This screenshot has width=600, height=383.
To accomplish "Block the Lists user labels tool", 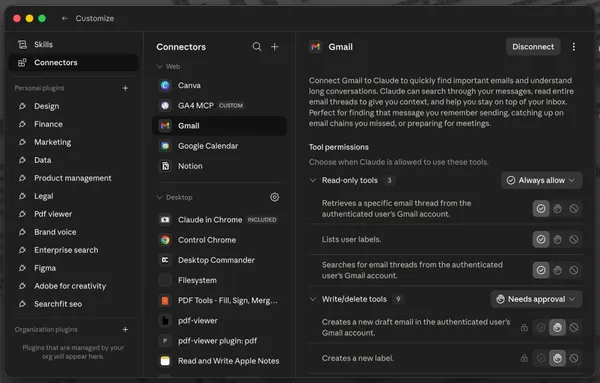I will pos(574,240).
